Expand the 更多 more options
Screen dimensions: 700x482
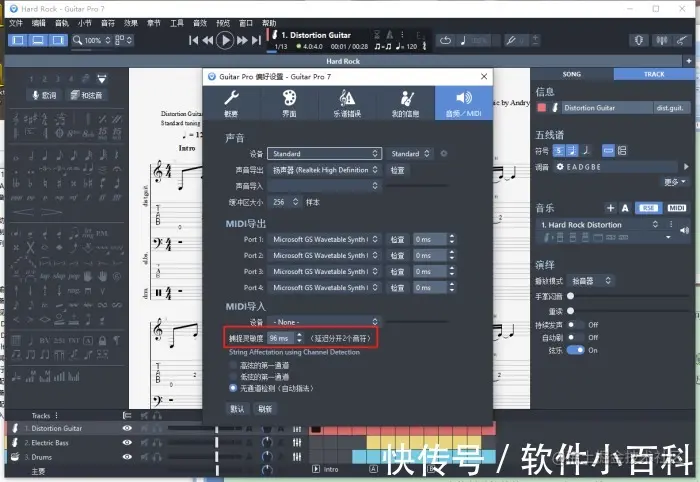[675, 182]
